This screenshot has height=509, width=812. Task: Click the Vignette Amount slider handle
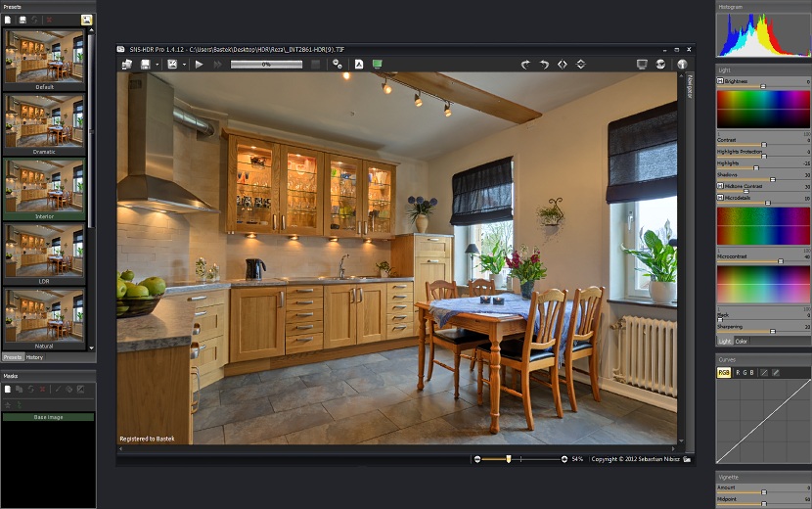click(x=764, y=492)
